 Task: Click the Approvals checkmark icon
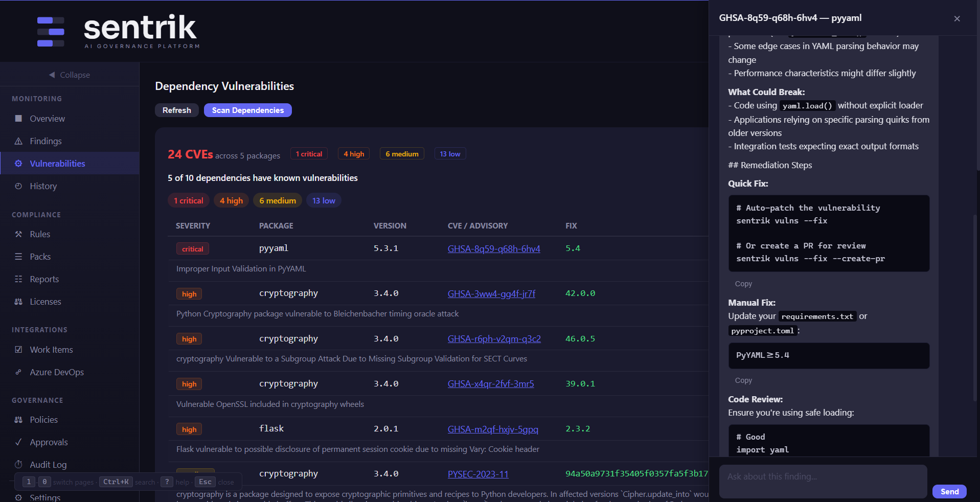[x=18, y=442]
